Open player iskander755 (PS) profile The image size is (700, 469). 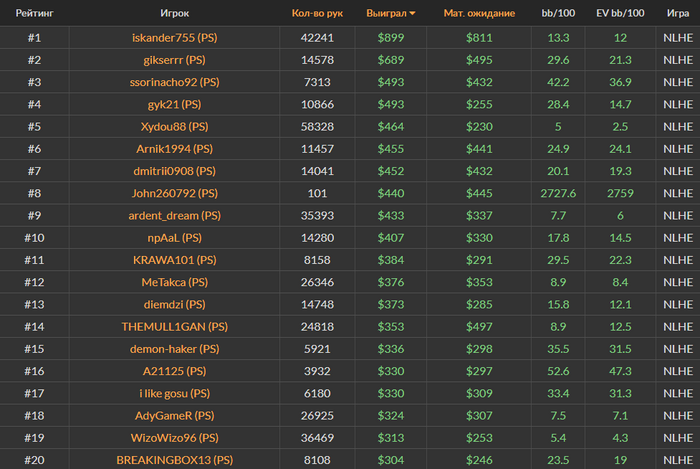(x=175, y=37)
